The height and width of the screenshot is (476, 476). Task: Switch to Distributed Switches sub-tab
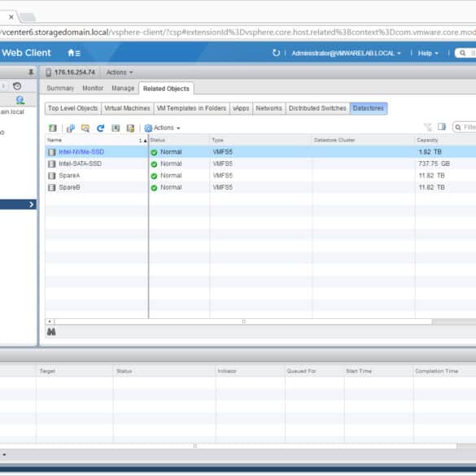click(317, 108)
